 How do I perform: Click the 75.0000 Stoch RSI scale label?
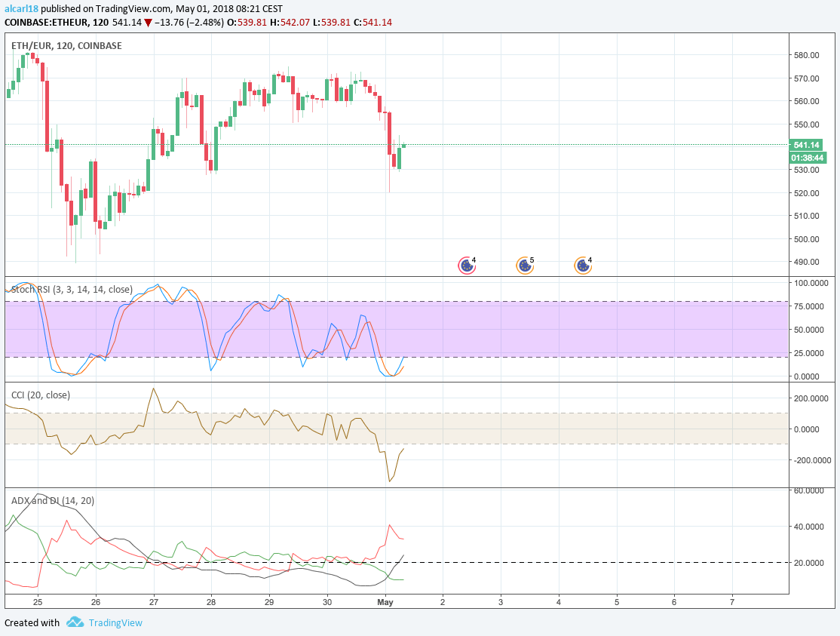tap(808, 306)
